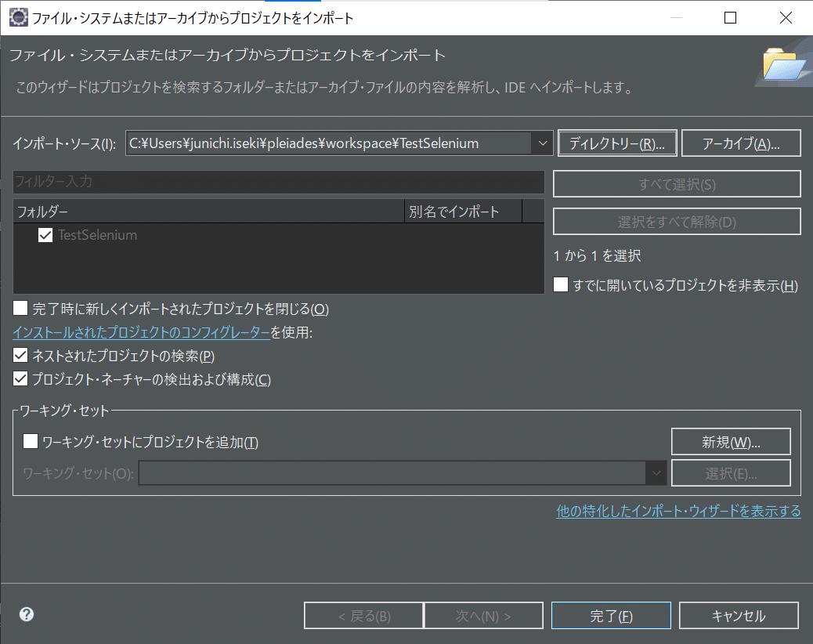
Task: Select the TestSelenium row in folder list
Action: point(278,235)
